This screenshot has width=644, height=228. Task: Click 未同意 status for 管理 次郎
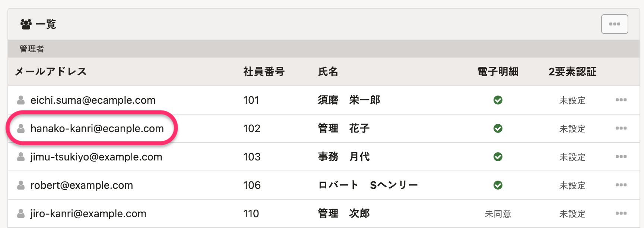498,214
